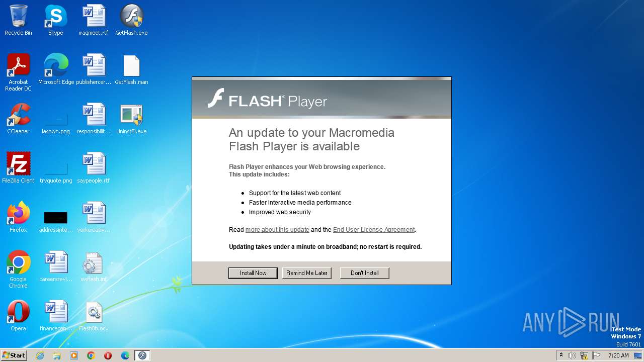Screen dimensions: 644x362
Task: Click the Don't Install button
Action: coord(365,273)
